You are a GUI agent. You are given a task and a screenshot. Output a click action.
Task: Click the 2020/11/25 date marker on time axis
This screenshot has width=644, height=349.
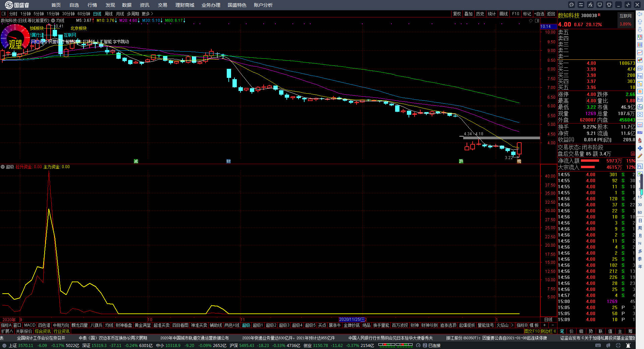[x=352, y=319]
